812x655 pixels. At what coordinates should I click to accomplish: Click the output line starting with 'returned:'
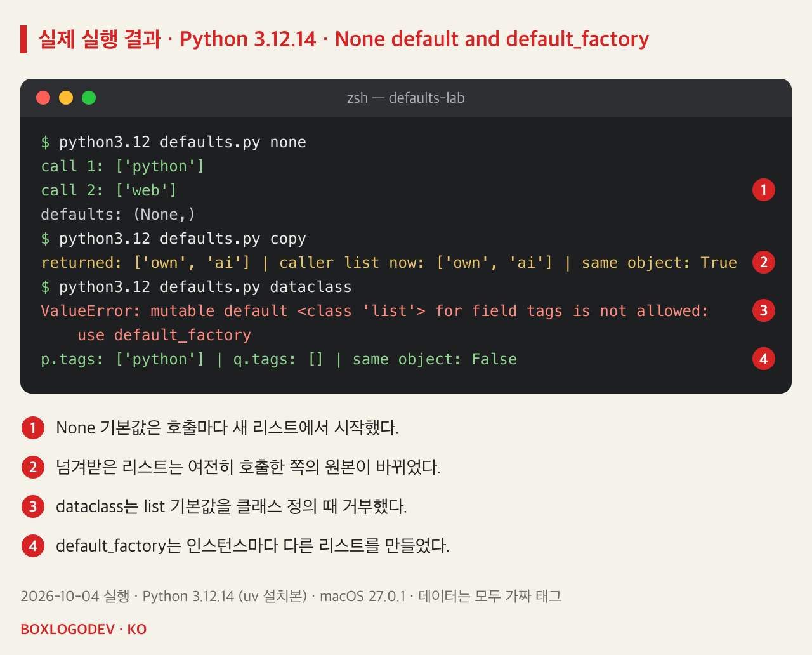tap(389, 263)
